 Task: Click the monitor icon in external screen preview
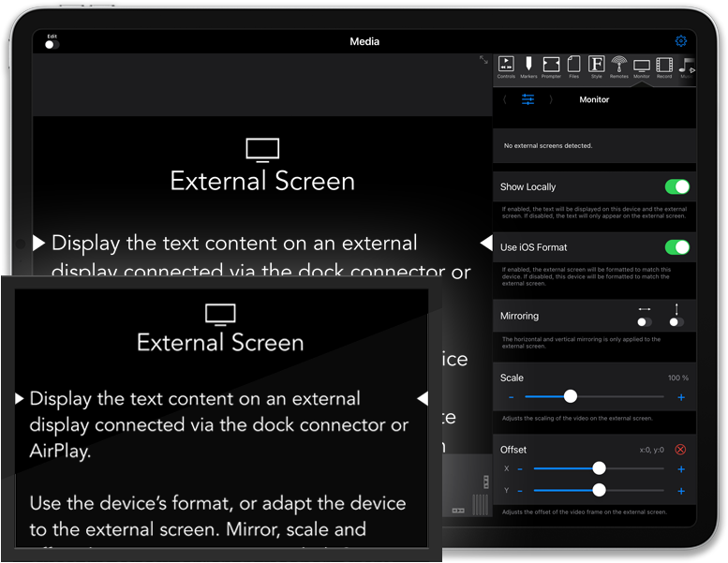click(x=220, y=315)
